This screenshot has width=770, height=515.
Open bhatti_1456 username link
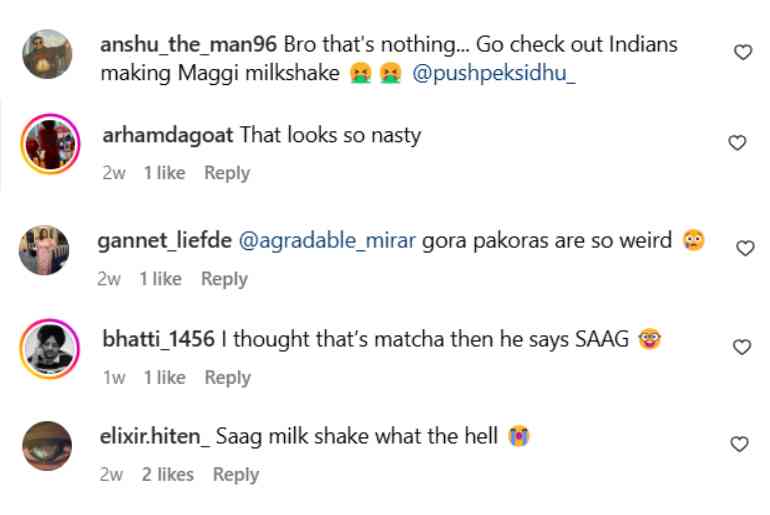click(x=159, y=340)
